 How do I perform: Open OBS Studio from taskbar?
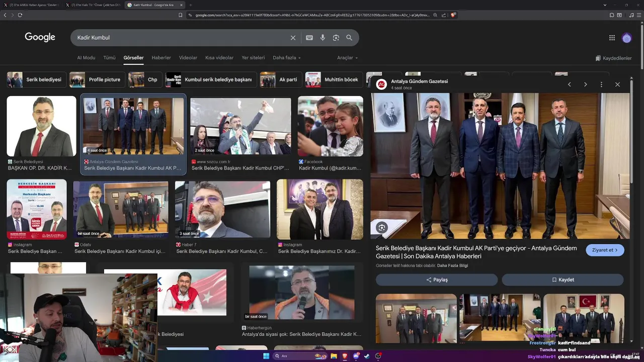(x=378, y=356)
